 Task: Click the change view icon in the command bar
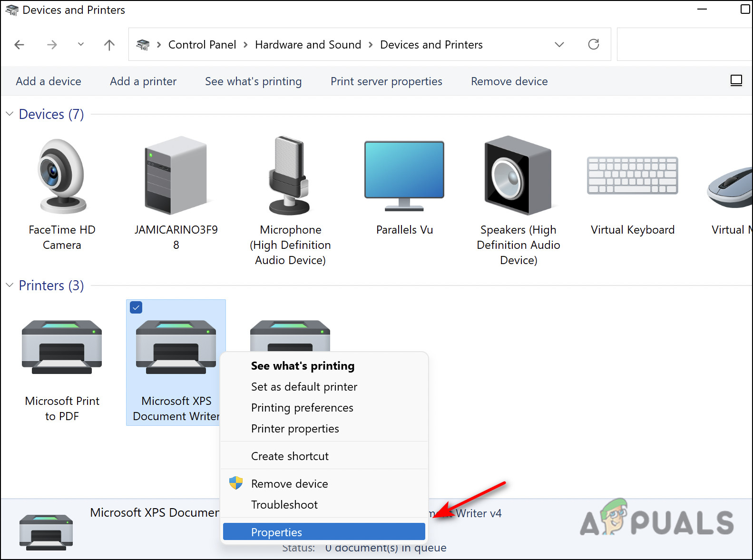pos(736,81)
